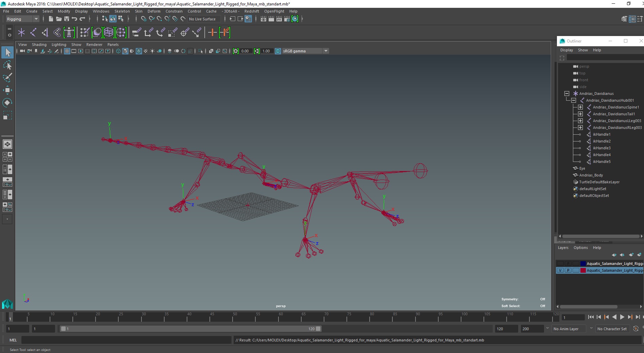The height and width of the screenshot is (353, 644).
Task: Click the Parent Constraint shelf icon
Action: [137, 33]
